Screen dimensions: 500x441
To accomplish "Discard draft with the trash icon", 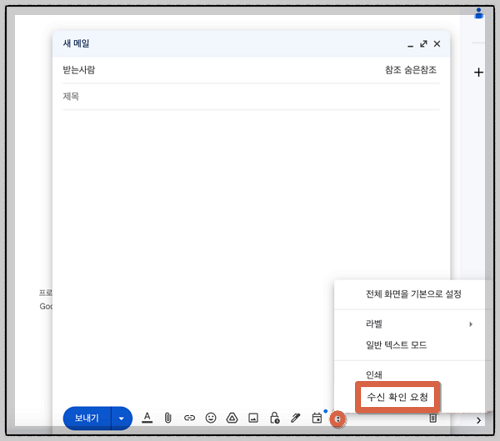I will pyautogui.click(x=433, y=418).
